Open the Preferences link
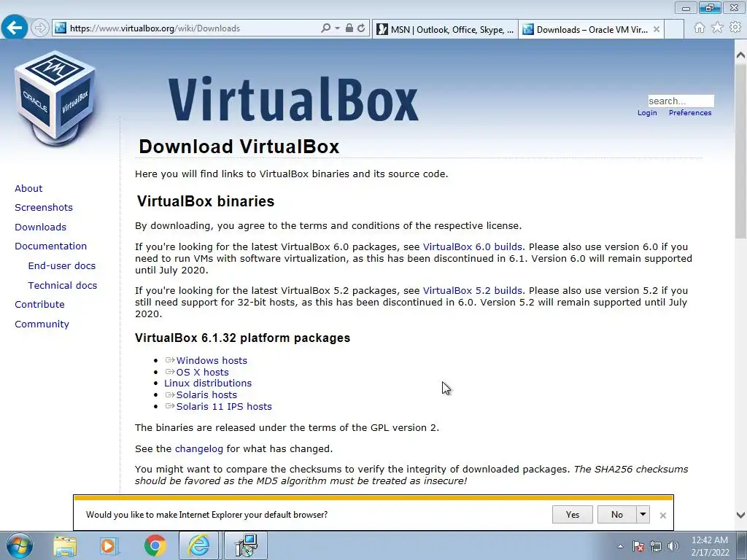 pyautogui.click(x=690, y=113)
